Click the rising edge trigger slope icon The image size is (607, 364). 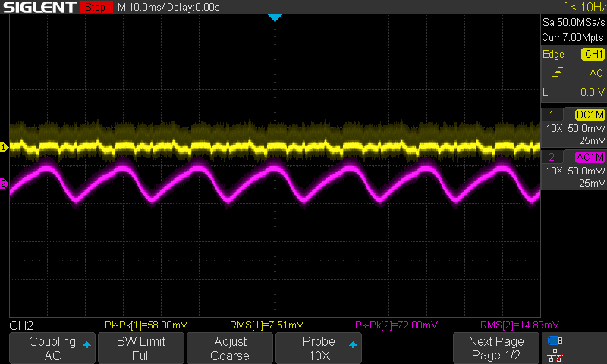click(x=556, y=73)
